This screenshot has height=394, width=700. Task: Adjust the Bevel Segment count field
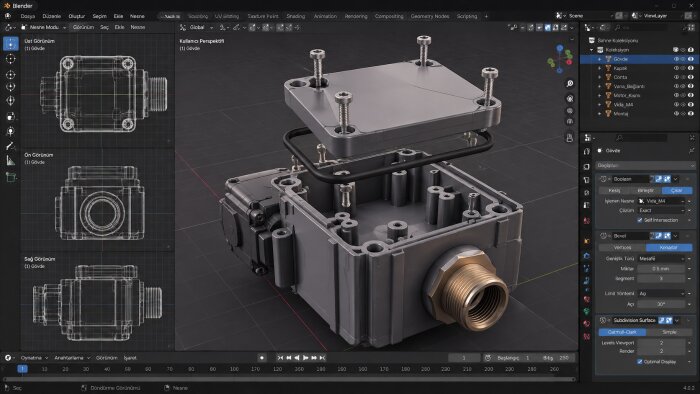(x=661, y=278)
